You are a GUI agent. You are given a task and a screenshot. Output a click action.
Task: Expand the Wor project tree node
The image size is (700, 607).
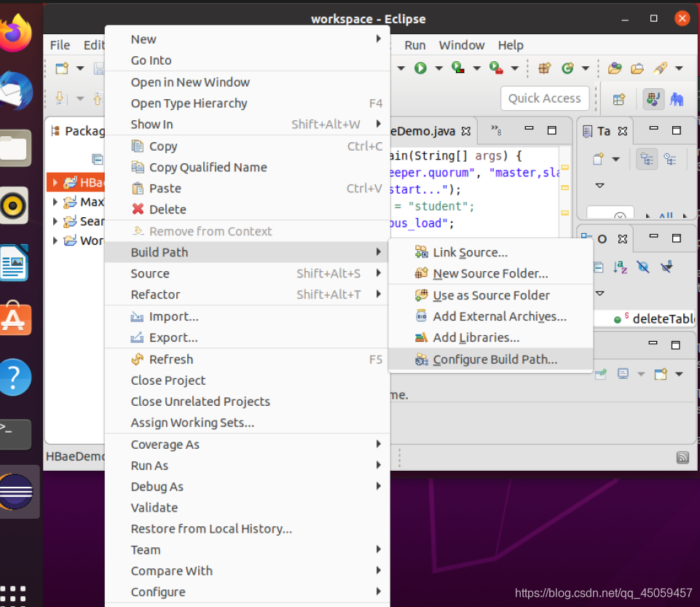55,240
